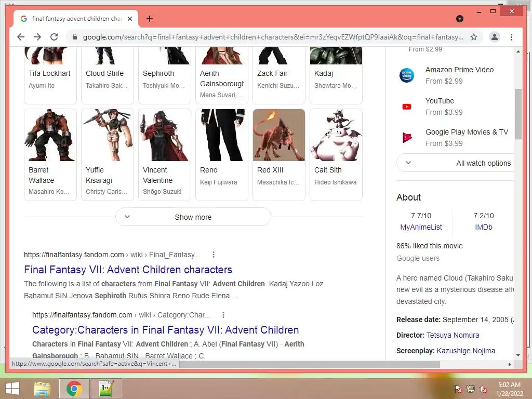Click the Sephiroth name
The height and width of the screenshot is (399, 532).
pyautogui.click(x=158, y=73)
